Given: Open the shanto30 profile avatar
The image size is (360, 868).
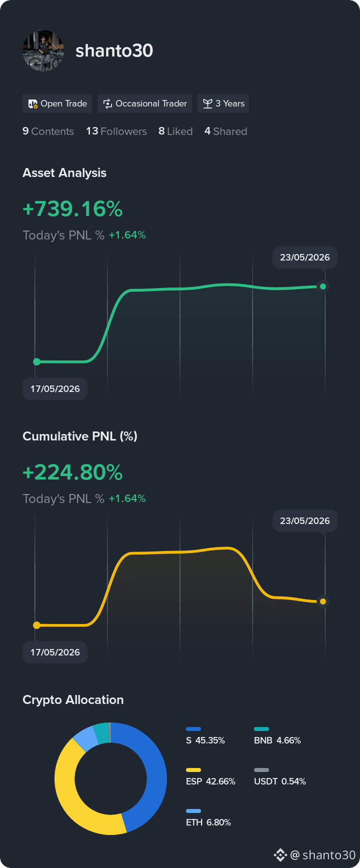Looking at the screenshot, I should 43,50.
